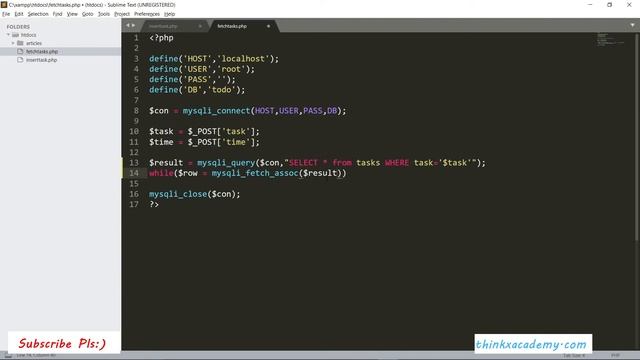Open the Preferences menu
Viewport: 640px width, 360px height.
pyautogui.click(x=147, y=14)
